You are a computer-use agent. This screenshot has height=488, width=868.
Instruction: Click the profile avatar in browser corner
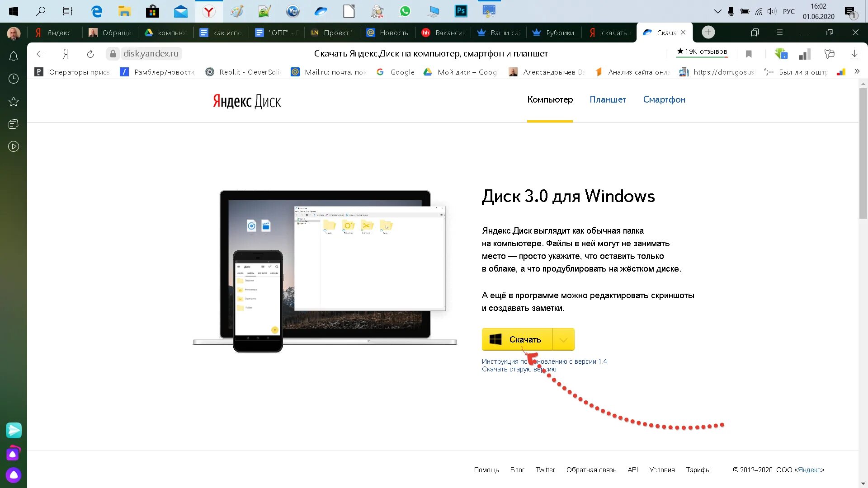(14, 33)
